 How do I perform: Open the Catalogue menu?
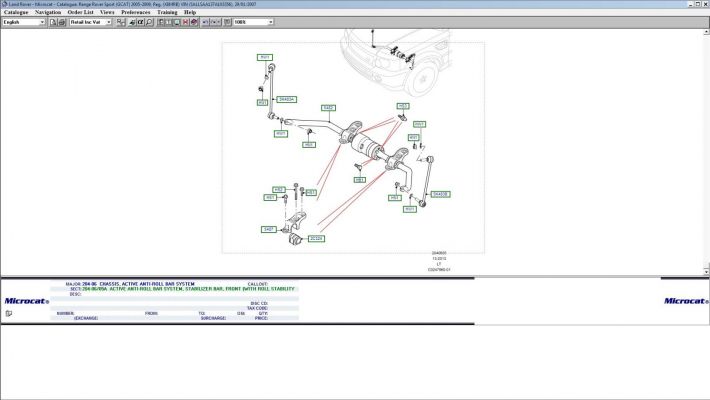click(x=16, y=12)
